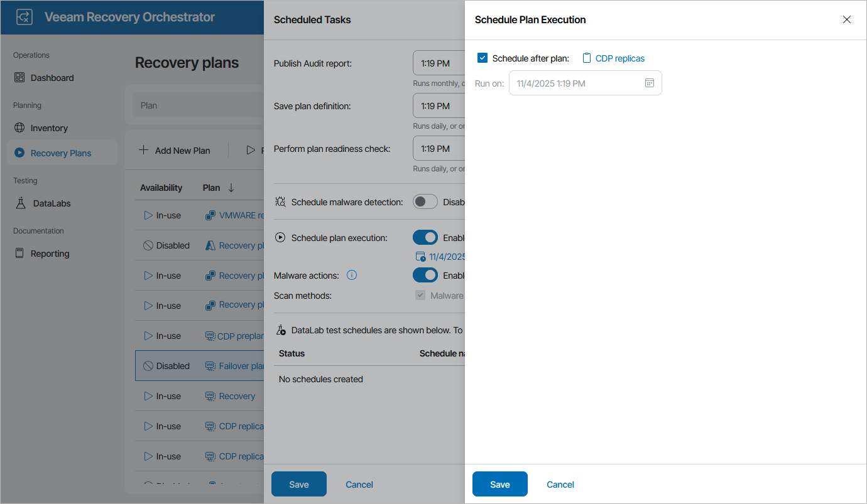This screenshot has width=867, height=504.
Task: Click the Inventory globe icon
Action: (19, 128)
